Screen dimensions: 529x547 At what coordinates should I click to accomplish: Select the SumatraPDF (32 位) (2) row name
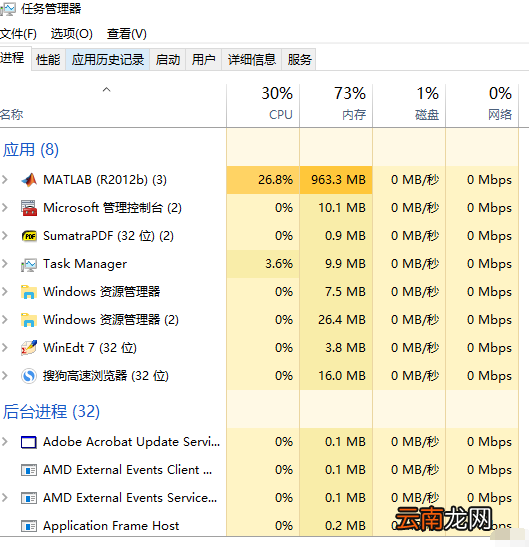click(108, 236)
